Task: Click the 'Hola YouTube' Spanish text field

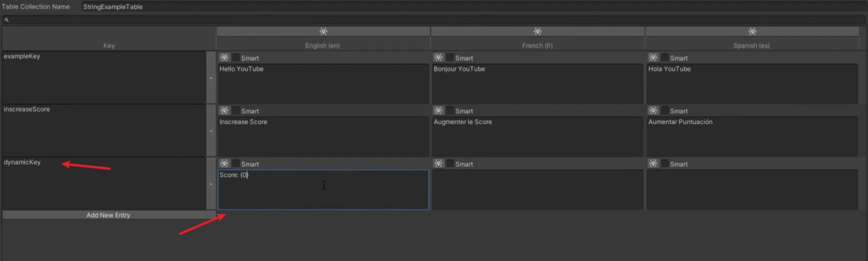Action: point(752,83)
